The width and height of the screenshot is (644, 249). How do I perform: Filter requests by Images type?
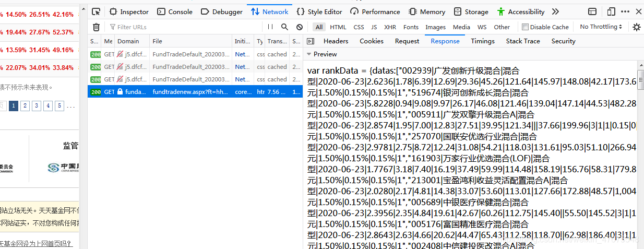click(x=435, y=27)
